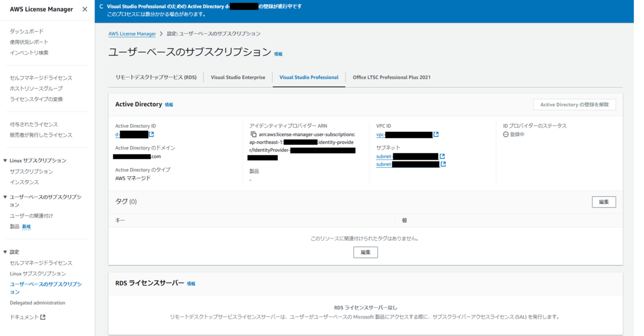This screenshot has width=644, height=336.
Task: Open インスタンス in the sidebar
Action: [24, 182]
